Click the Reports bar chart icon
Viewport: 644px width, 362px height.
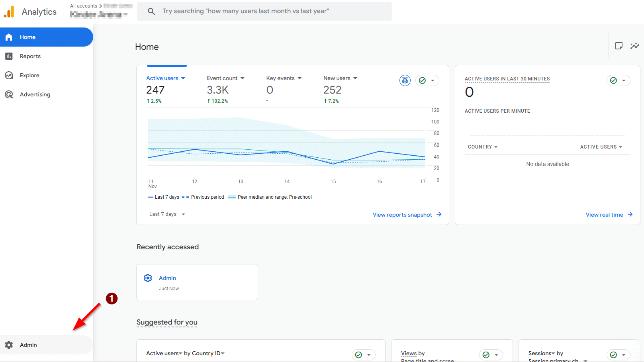9,56
